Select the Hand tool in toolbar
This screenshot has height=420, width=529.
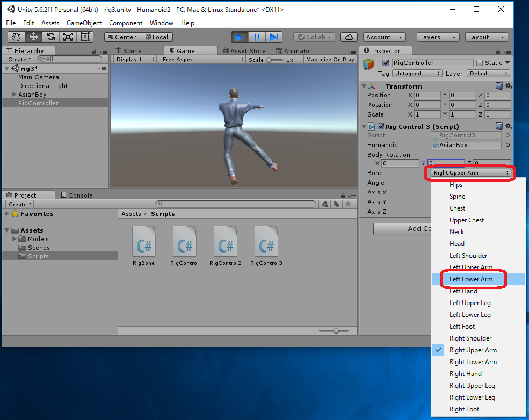point(16,37)
